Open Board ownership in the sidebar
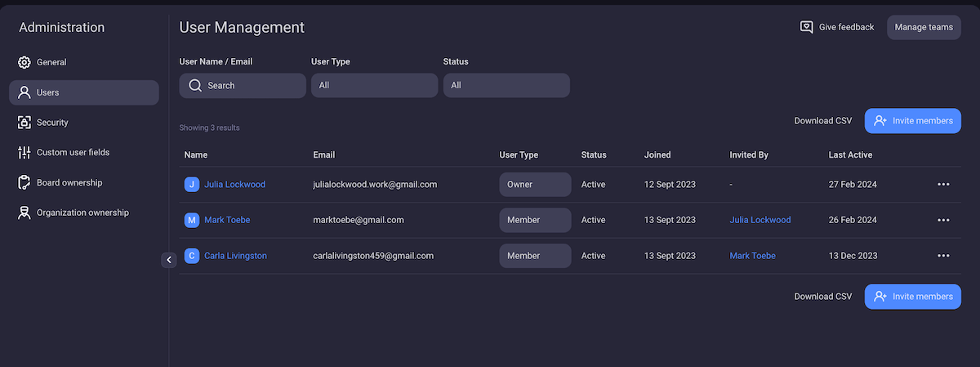The image size is (980, 367). 69,182
